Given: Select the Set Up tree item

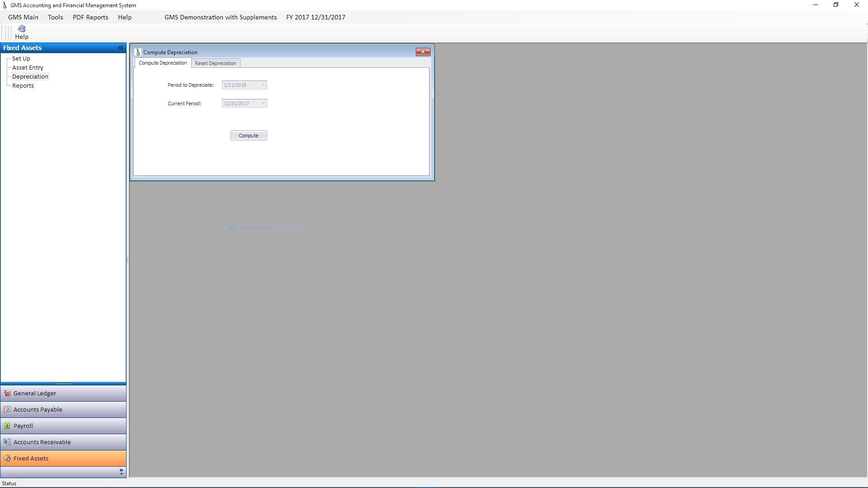Looking at the screenshot, I should pyautogui.click(x=21, y=59).
